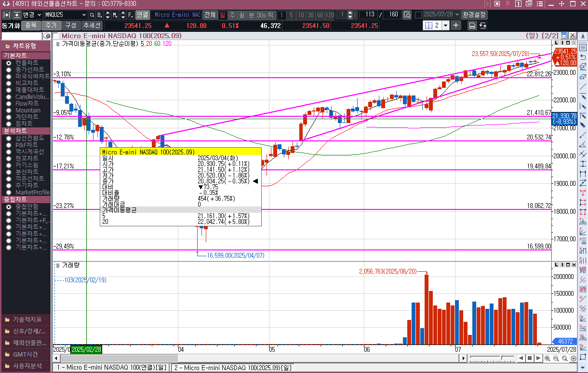Screen dimensions: 588x373
Task: Click the erase all drawings ALL icon
Action: (x=583, y=67)
